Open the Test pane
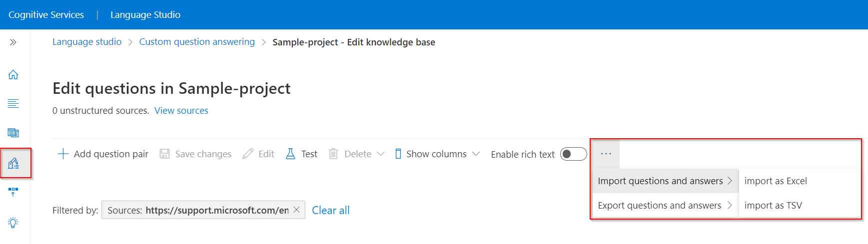 301,154
